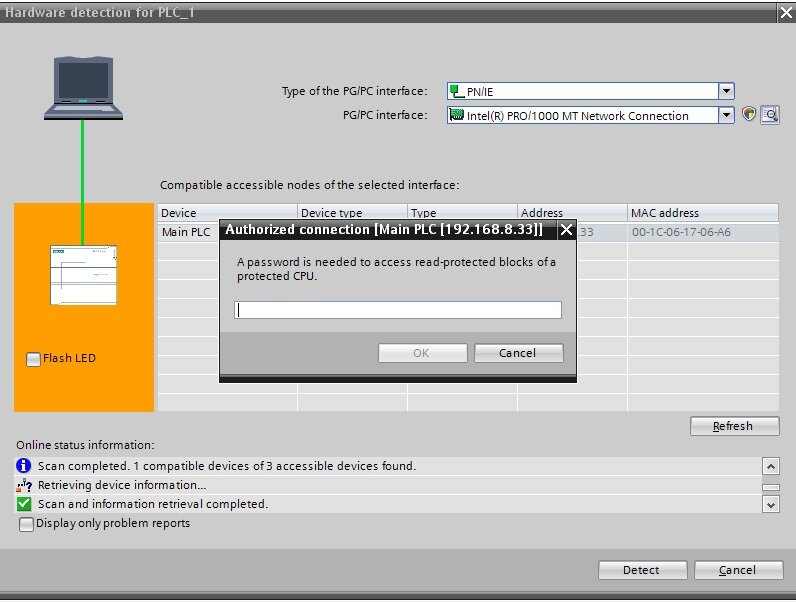Image resolution: width=796 pixels, height=602 pixels.
Task: Click the Detect button
Action: pos(642,570)
